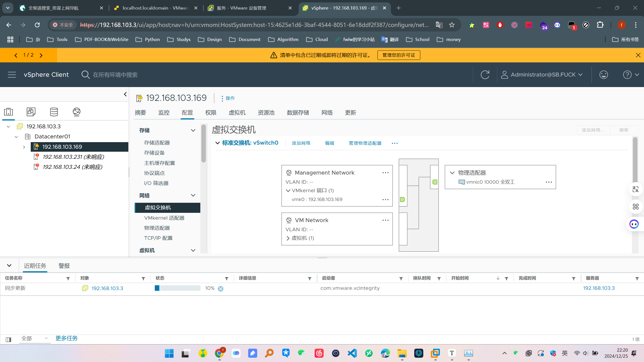Switch to the 虚拟机 tab

(x=237, y=113)
